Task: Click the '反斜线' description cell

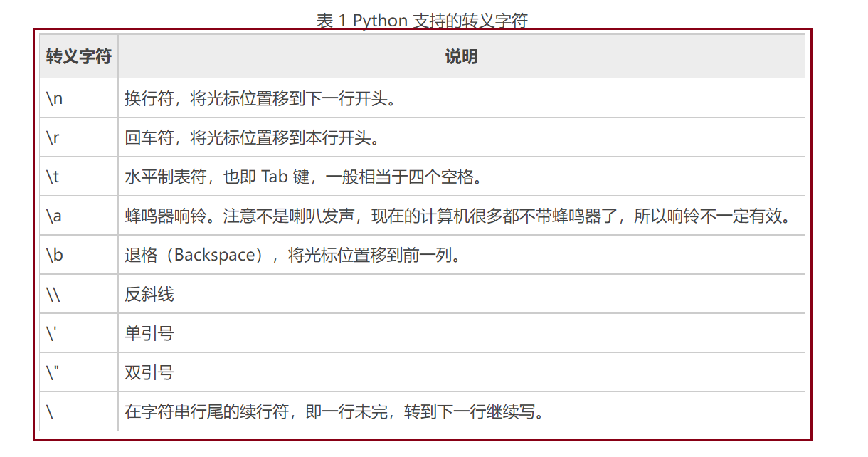Action: pos(462,294)
